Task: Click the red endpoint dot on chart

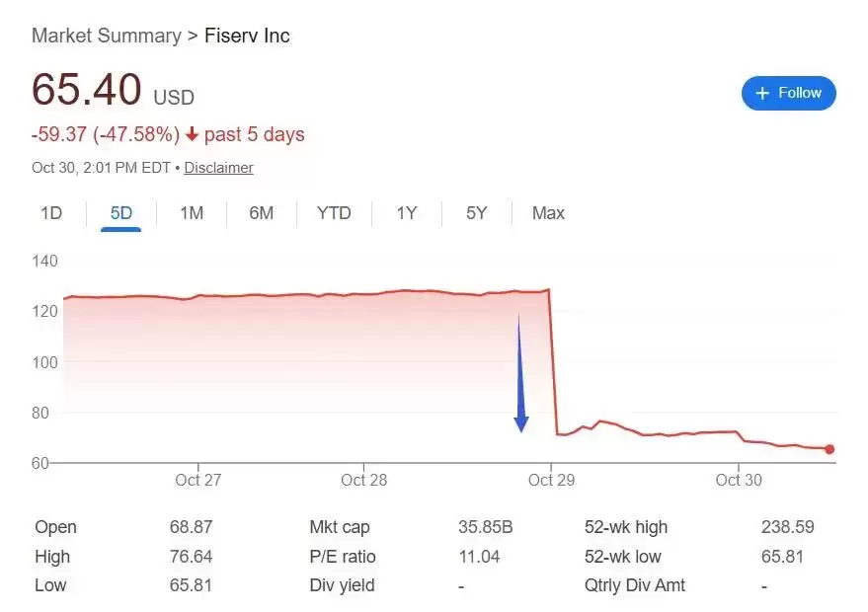Action: [829, 449]
